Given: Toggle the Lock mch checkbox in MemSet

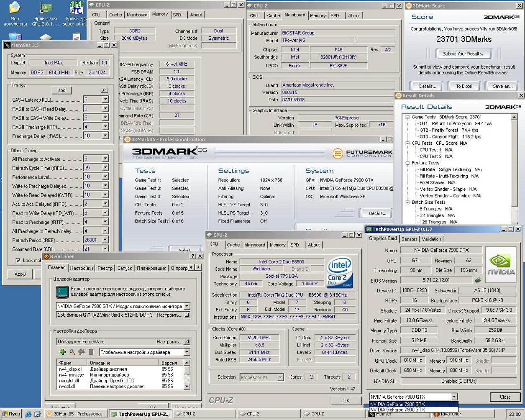Looking at the screenshot, I should [x=18, y=260].
